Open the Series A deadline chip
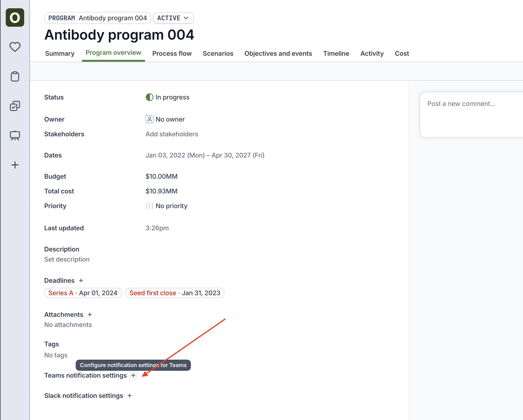The width and height of the screenshot is (523, 420). click(83, 293)
